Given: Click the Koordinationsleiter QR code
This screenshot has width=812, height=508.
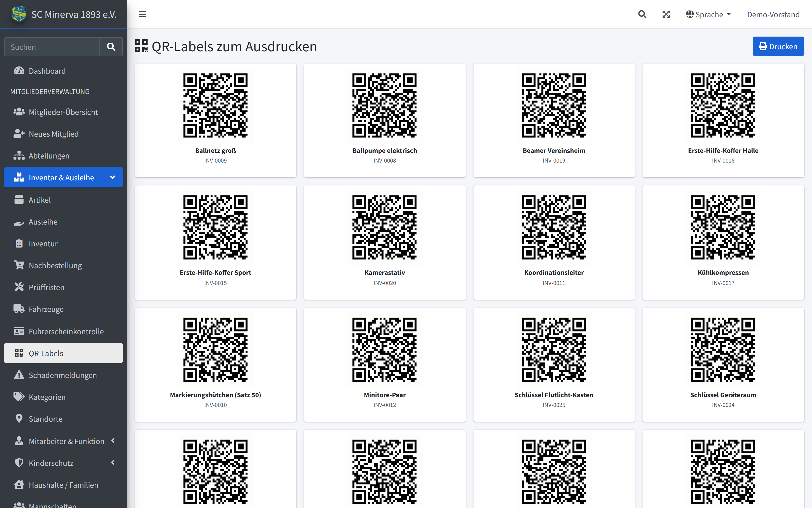Looking at the screenshot, I should click(x=554, y=228).
